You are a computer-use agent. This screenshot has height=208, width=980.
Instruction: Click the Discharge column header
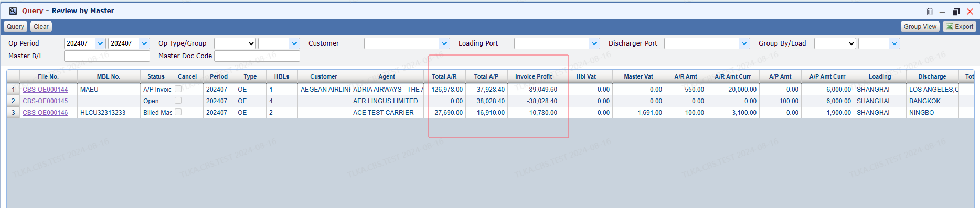pos(932,76)
